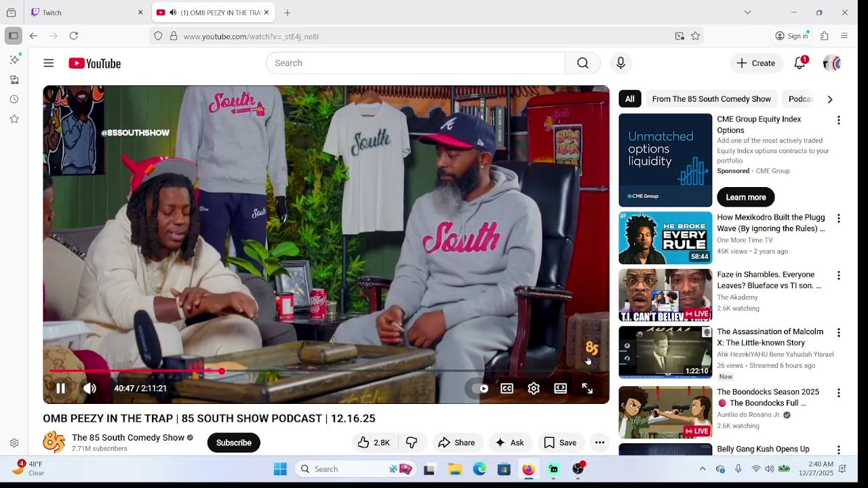Open options for Faze in Shambles video
The width and height of the screenshot is (868, 488).
[839, 275]
